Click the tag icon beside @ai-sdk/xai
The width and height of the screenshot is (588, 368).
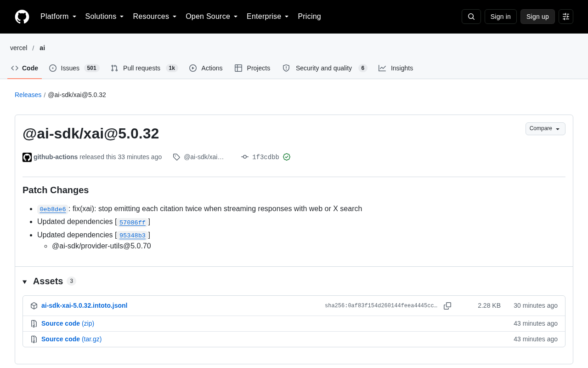pos(176,157)
